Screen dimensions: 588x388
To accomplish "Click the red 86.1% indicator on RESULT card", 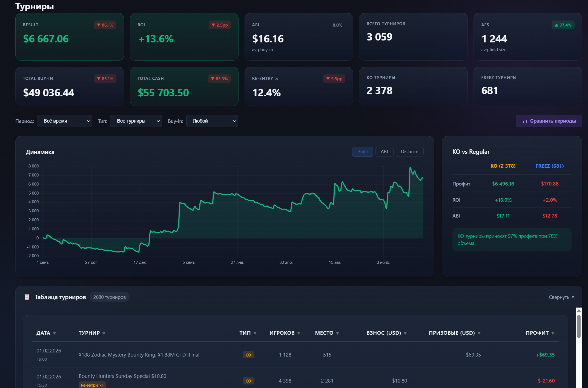I will coord(105,25).
